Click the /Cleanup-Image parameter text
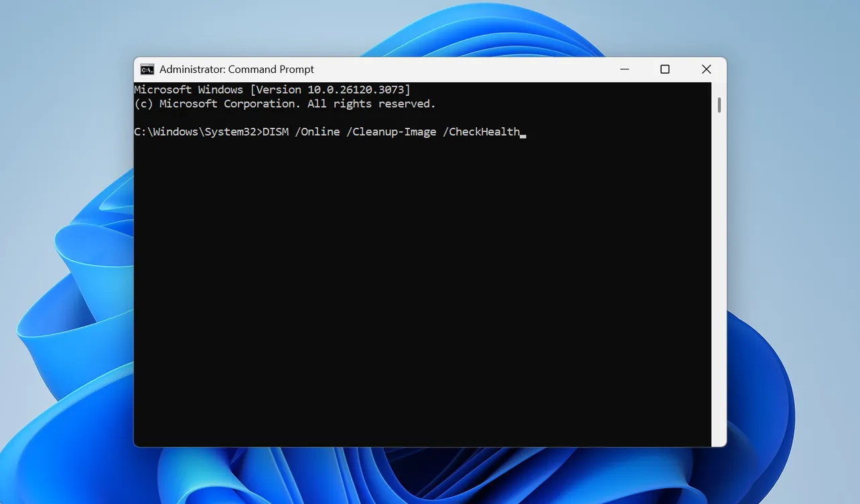 click(392, 131)
